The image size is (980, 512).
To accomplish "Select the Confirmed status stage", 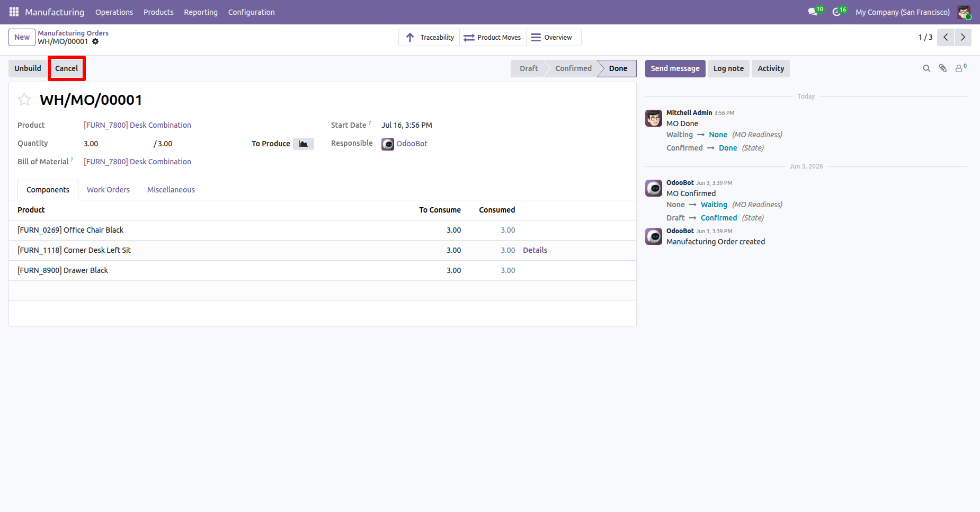I will pos(573,68).
